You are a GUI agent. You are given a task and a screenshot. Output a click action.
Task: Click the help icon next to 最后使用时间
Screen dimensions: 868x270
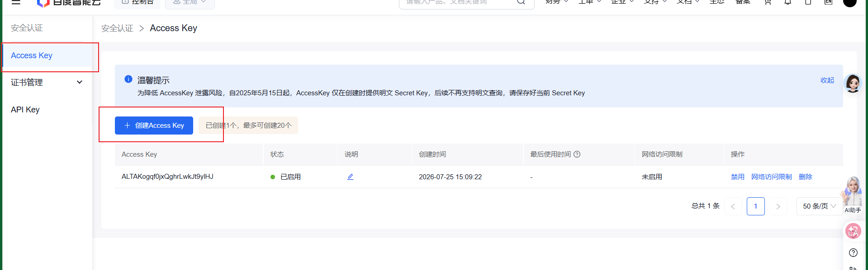[x=577, y=154]
